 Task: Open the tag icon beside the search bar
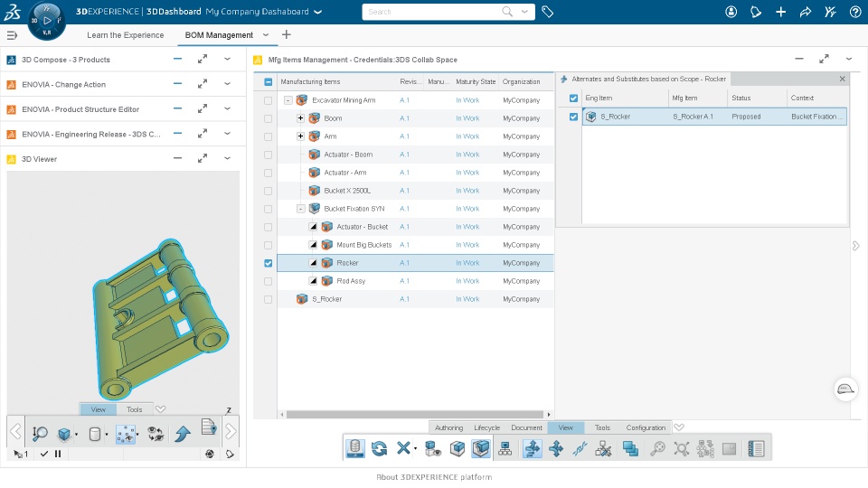point(548,12)
